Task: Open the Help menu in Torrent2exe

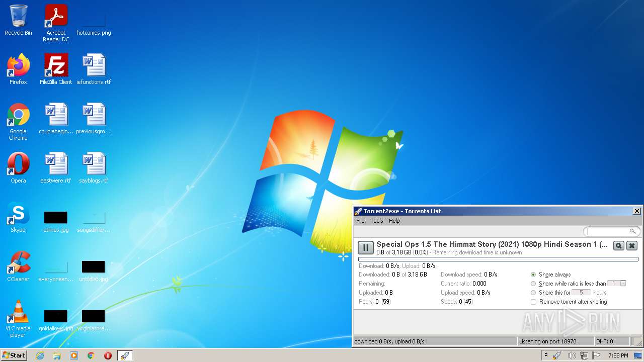Action: (394, 221)
